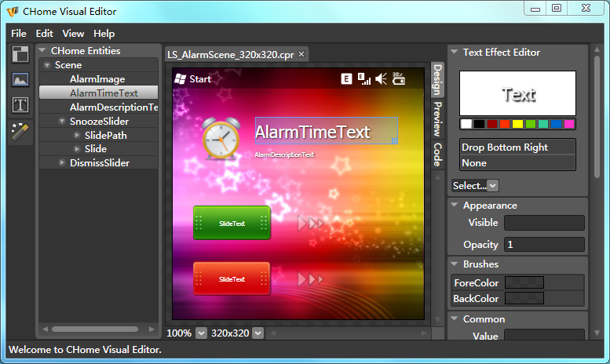This screenshot has height=364, width=610.
Task: Open the File menu
Action: [19, 34]
